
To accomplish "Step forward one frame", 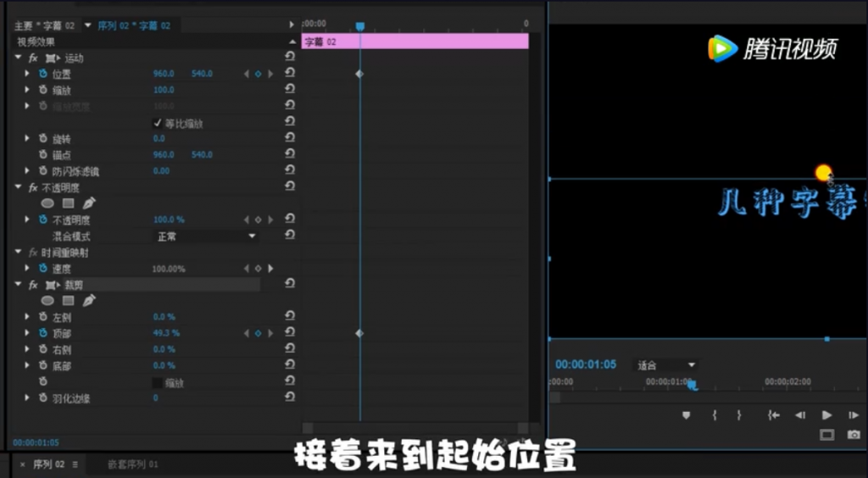I will point(854,415).
